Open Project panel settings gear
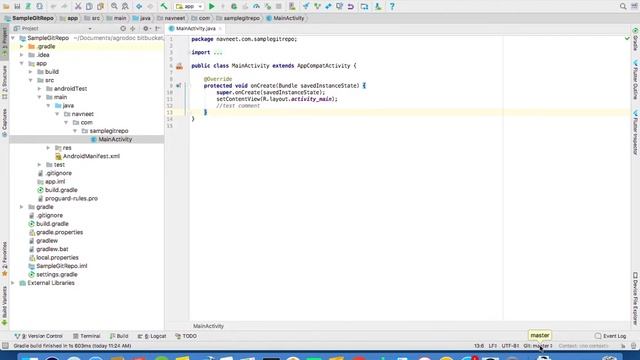This screenshot has height=360, width=640. tap(146, 29)
